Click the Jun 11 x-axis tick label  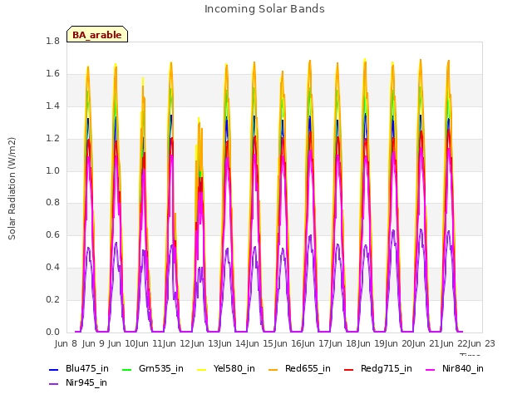tap(149, 343)
